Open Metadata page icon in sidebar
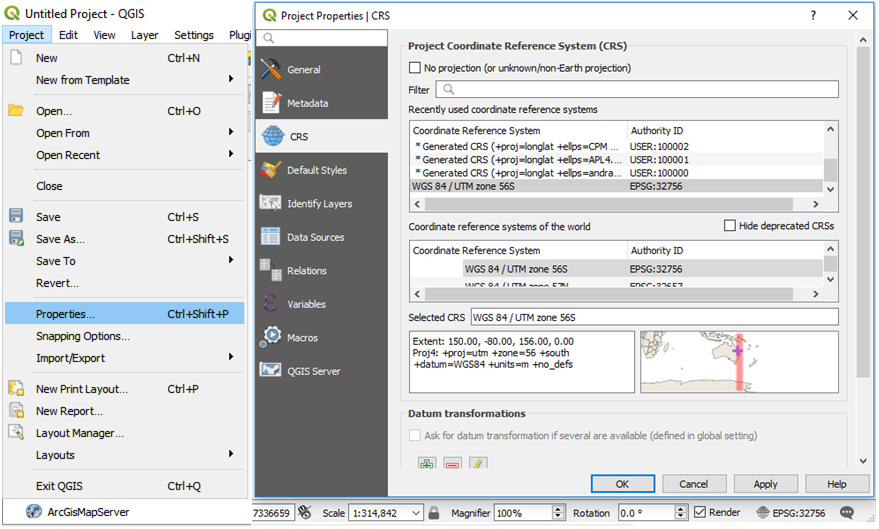Image resolution: width=879 pixels, height=529 pixels. point(271,103)
